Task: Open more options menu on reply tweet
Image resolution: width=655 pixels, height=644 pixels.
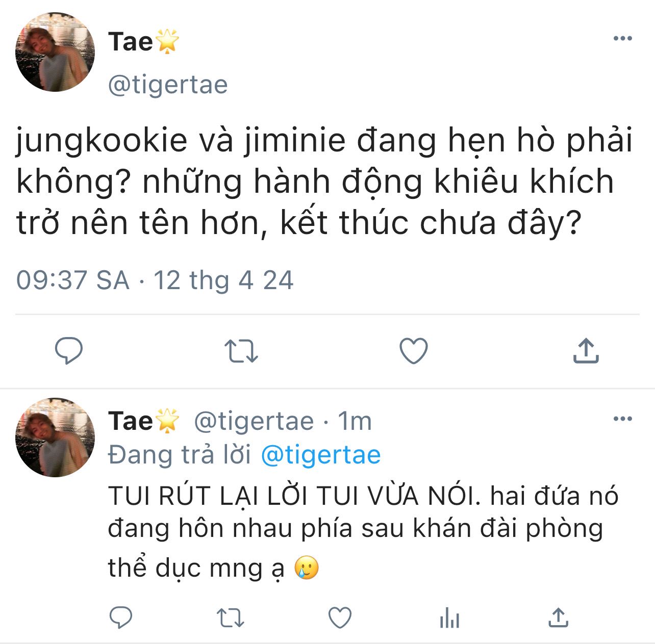Action: coord(622,419)
